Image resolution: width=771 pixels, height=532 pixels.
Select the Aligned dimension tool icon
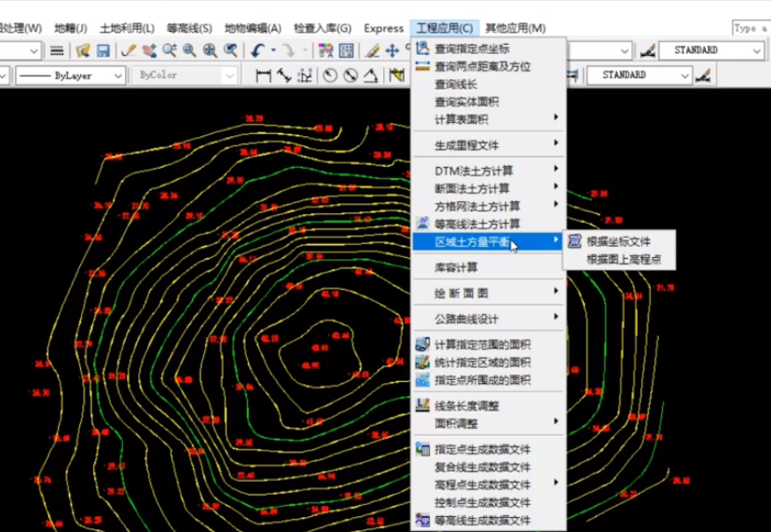tap(282, 75)
